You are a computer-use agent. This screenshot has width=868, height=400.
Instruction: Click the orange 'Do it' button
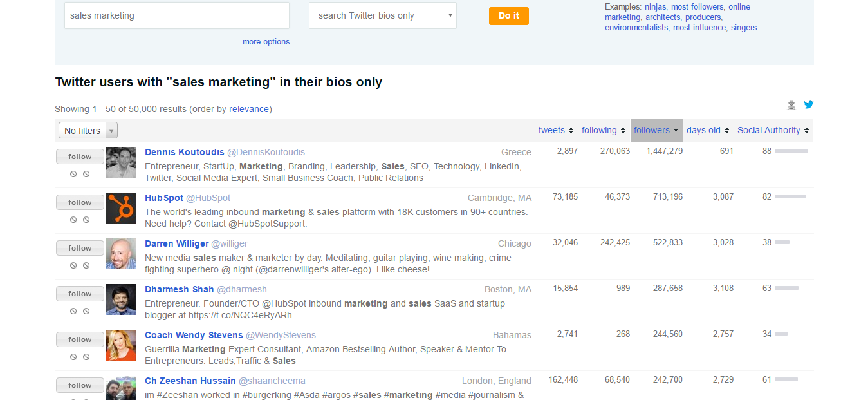click(509, 16)
